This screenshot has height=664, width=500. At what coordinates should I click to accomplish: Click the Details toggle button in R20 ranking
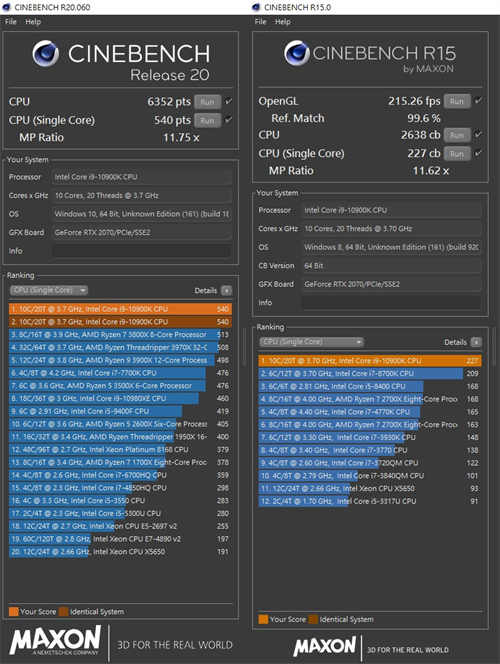point(227,290)
